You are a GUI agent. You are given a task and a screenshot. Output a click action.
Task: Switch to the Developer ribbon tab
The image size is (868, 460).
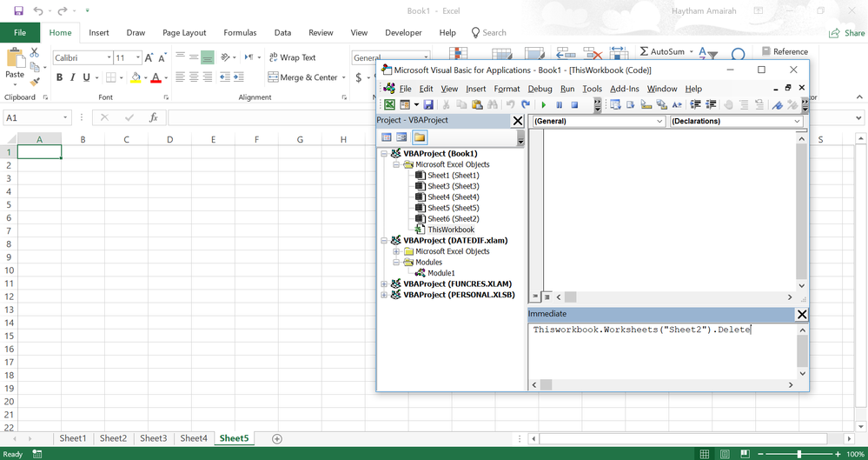tap(403, 33)
